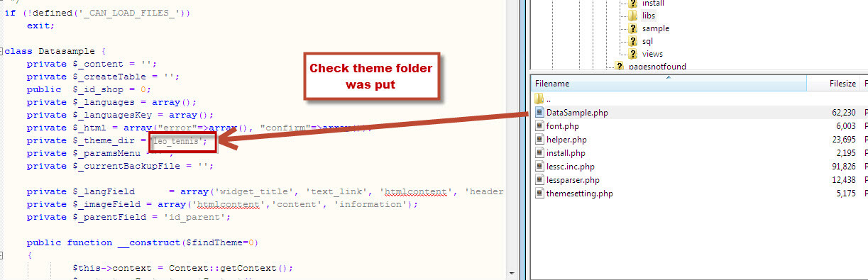Viewport: 868px width, 280px height.
Task: Select the libs folder in tree
Action: coord(648,15)
